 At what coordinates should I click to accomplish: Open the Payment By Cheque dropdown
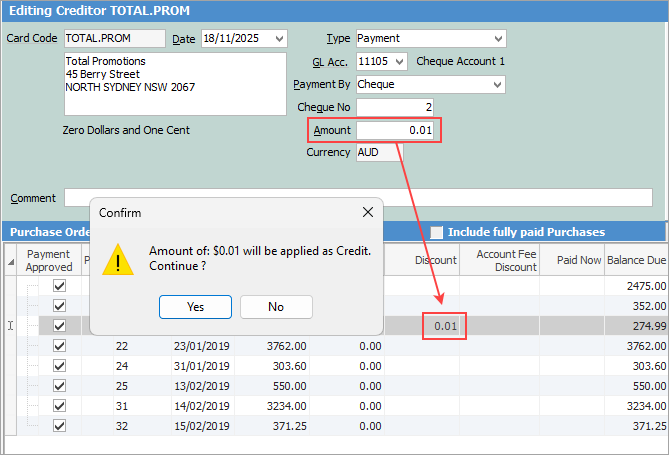pyautogui.click(x=497, y=85)
